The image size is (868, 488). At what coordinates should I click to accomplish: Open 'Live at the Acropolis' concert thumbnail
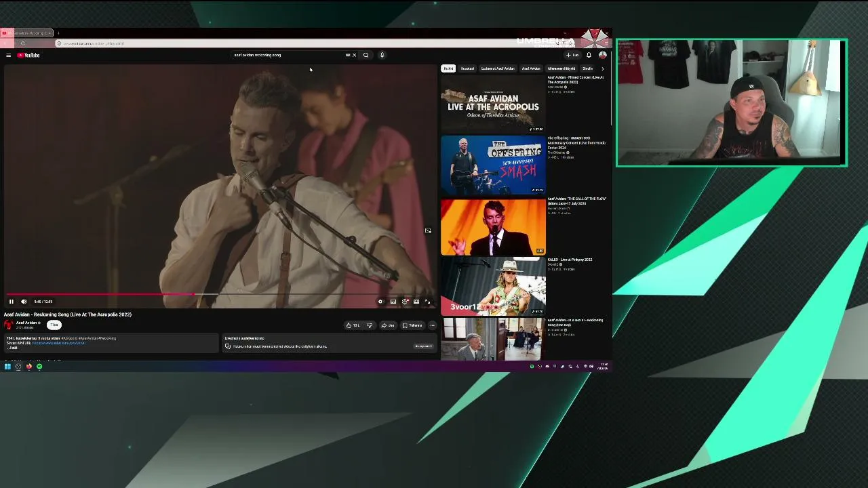493,104
